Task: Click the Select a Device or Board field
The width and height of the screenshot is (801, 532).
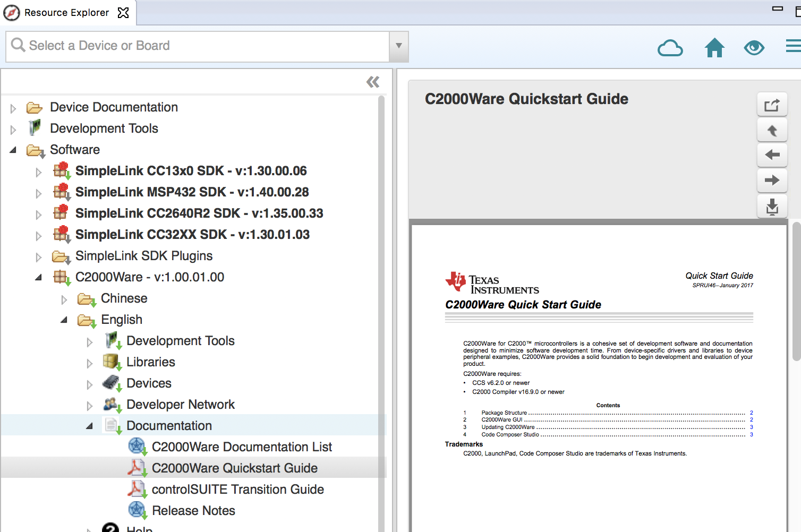Action: tap(198, 46)
